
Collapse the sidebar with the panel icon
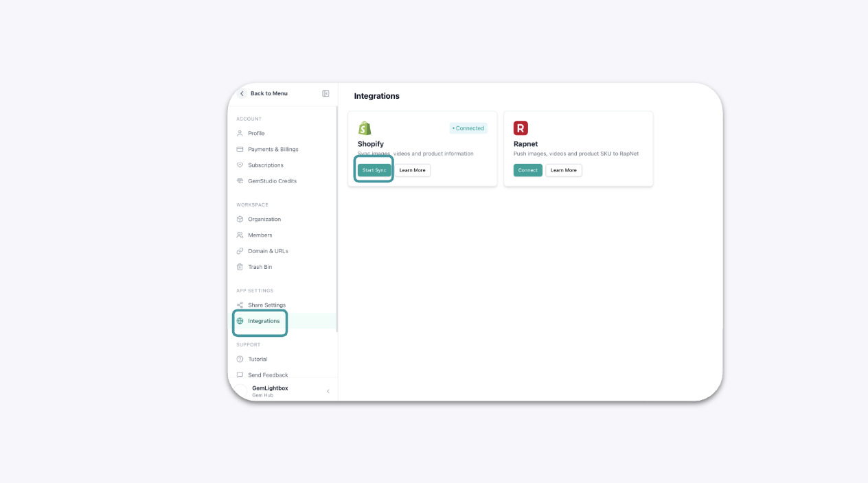point(325,93)
